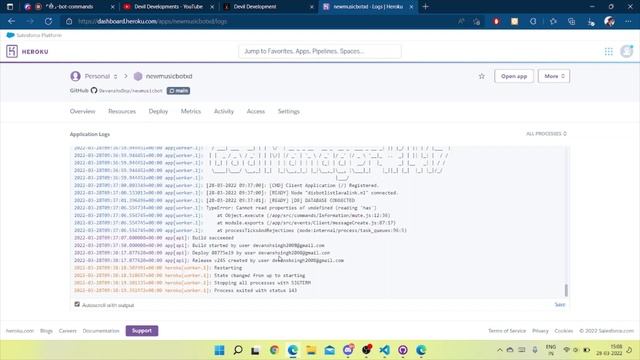This screenshot has width=640, height=360.
Task: Click the Salesforce cloud logo
Action: (x=10, y=35)
